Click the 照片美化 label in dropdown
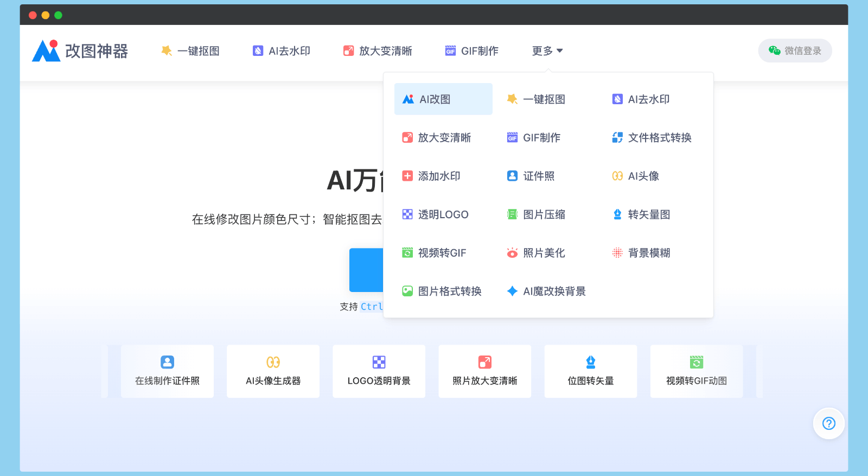 click(544, 253)
